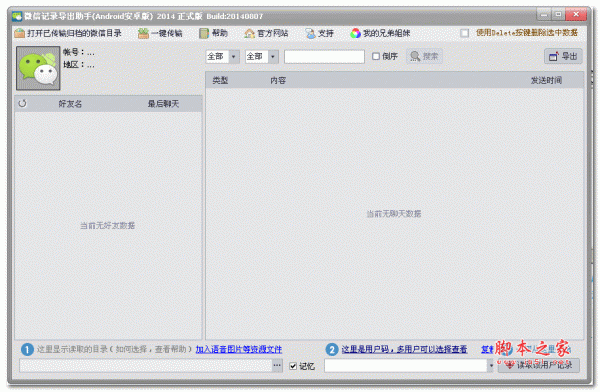This screenshot has height=392, width=600.
Task: Click the WeChat avatar picture
Action: click(38, 68)
